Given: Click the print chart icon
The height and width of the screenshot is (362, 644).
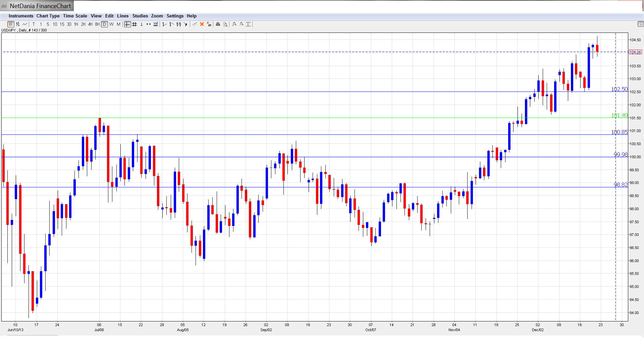Looking at the screenshot, I should coord(218,24).
